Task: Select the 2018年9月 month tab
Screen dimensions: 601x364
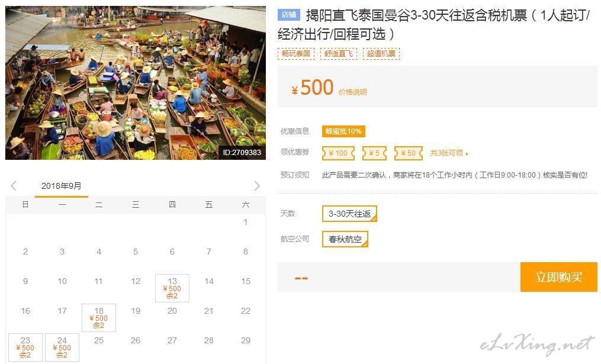Action: (x=62, y=186)
